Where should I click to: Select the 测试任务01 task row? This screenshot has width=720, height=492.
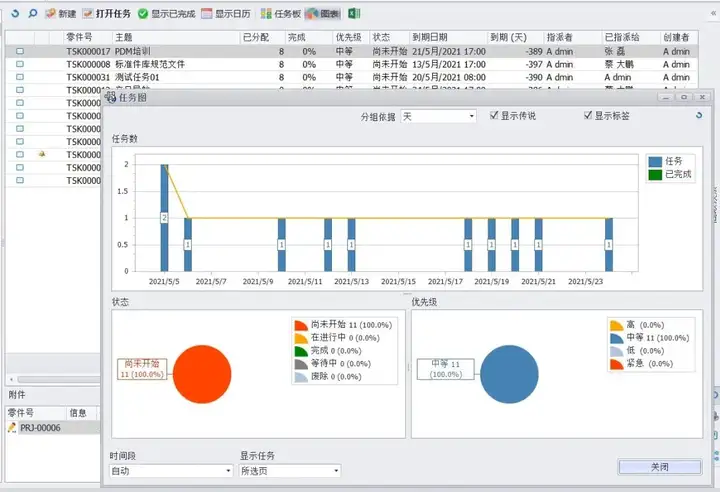tap(351, 77)
